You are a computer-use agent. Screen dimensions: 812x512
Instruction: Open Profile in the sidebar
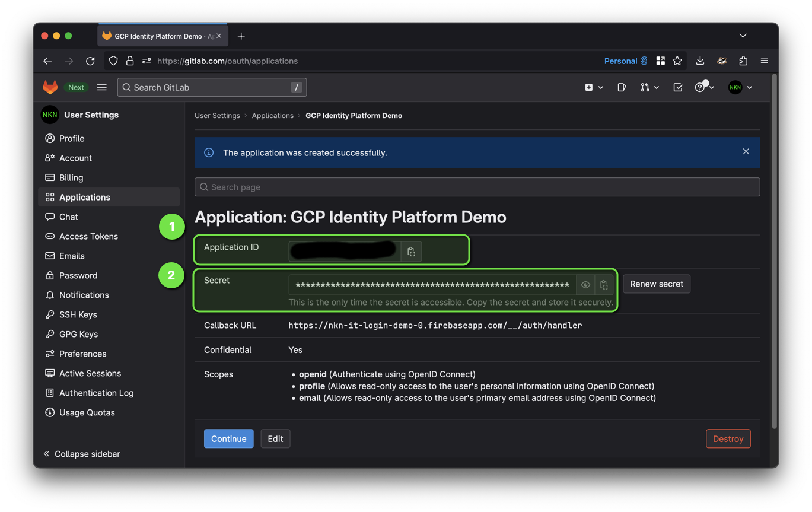109,138
